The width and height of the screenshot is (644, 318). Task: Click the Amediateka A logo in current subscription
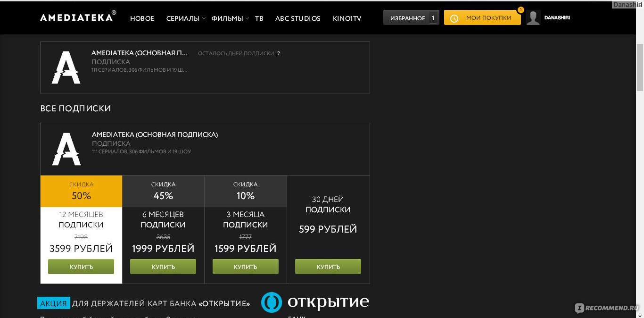click(66, 68)
